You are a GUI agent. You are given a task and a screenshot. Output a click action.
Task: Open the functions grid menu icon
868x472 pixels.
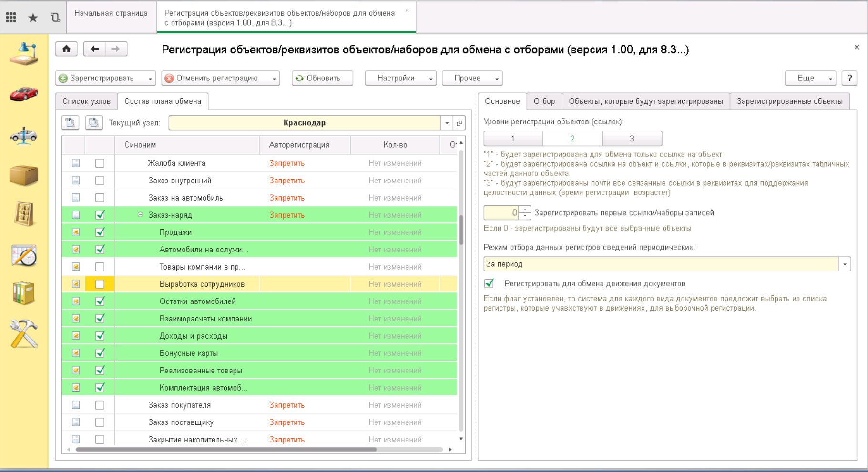pyautogui.click(x=11, y=18)
